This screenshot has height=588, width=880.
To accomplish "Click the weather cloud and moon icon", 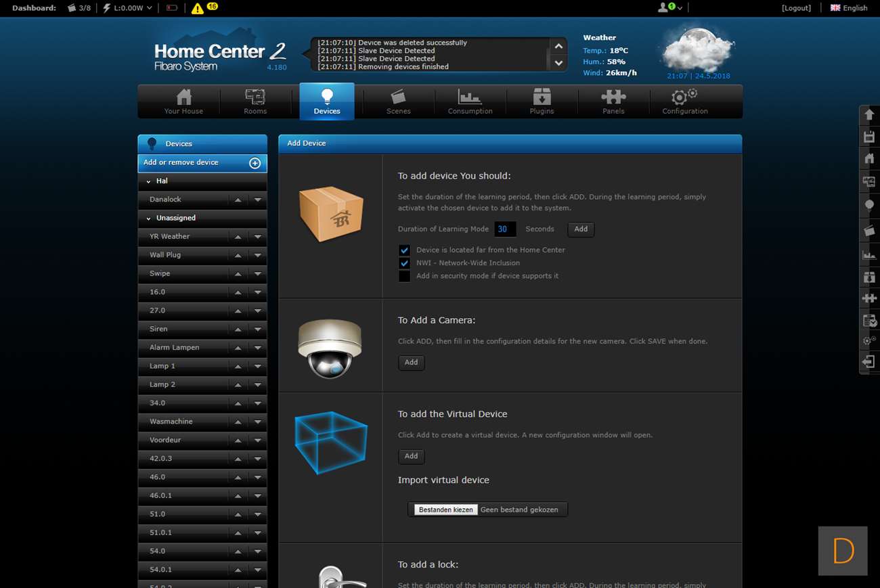I will [698, 49].
